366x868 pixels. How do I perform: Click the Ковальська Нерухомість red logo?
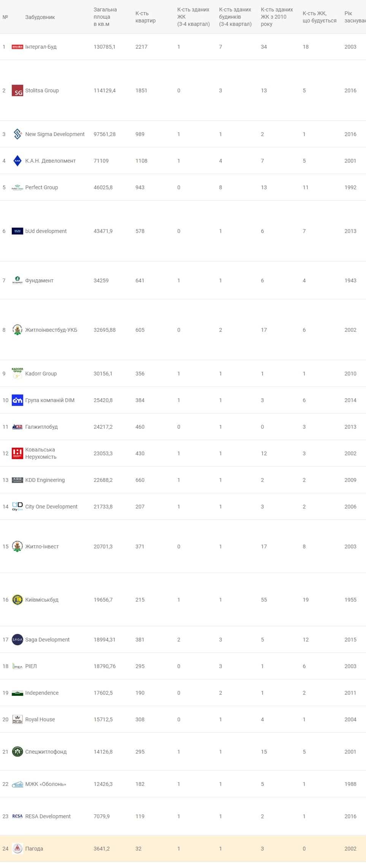click(17, 453)
